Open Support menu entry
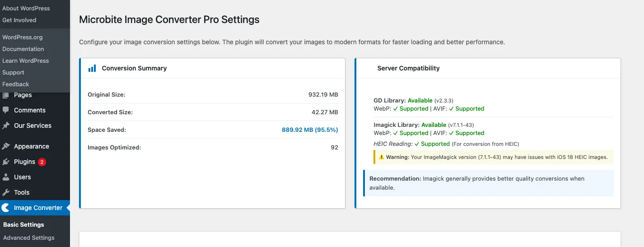Screen dimensions: 644x247 tap(13, 72)
